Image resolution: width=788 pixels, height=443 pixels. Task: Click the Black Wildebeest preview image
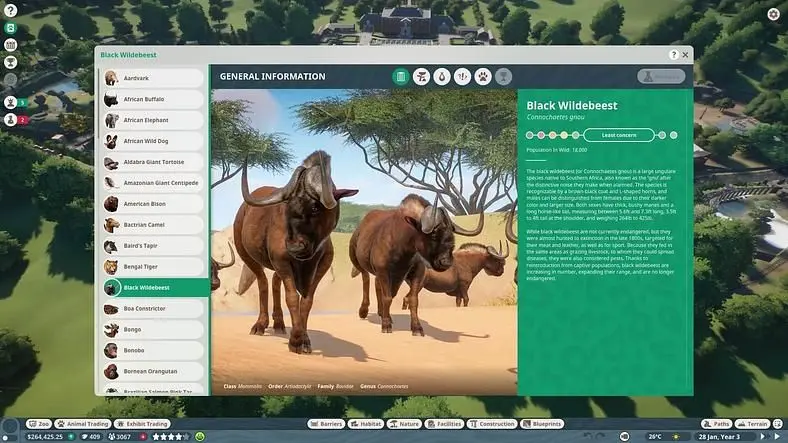(x=364, y=242)
